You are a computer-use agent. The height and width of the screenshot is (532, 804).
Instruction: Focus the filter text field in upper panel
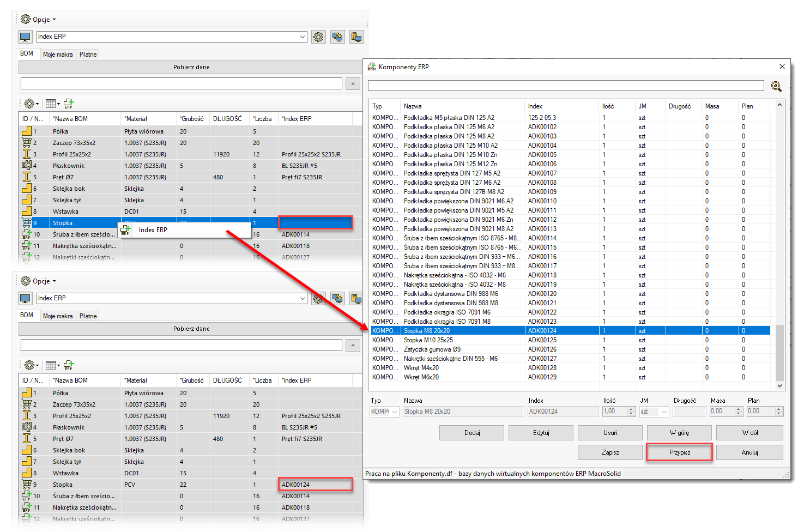coord(182,83)
